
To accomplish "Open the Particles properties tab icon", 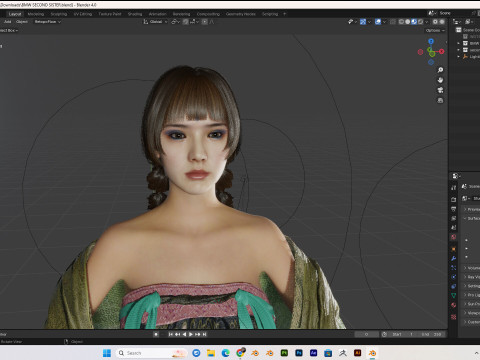I will click(454, 268).
